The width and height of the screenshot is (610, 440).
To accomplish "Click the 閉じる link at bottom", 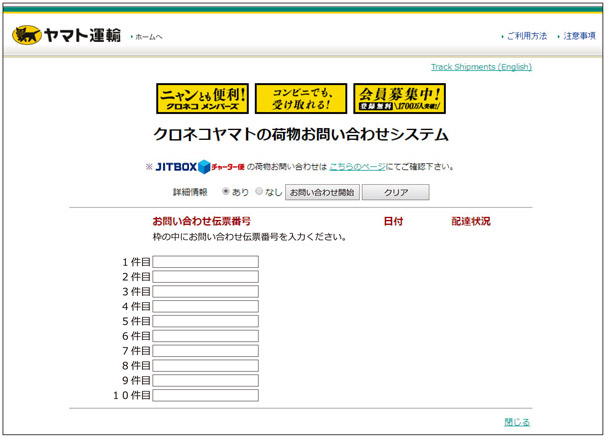I will [517, 422].
